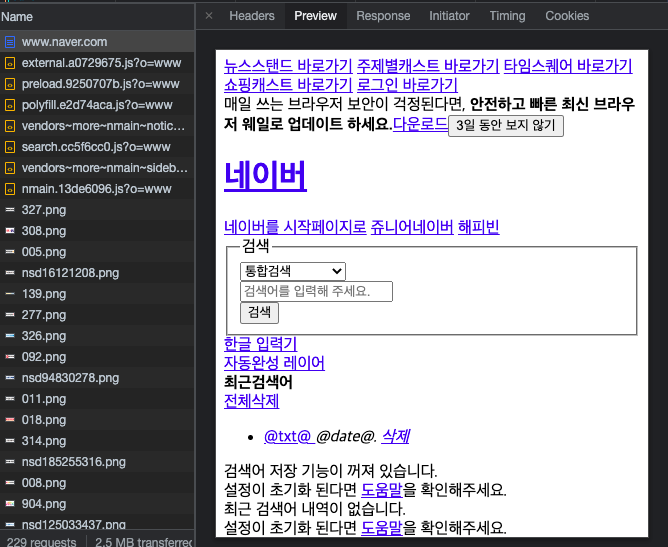The height and width of the screenshot is (547, 668).
Task: Open the Response tab
Action: [x=383, y=16]
